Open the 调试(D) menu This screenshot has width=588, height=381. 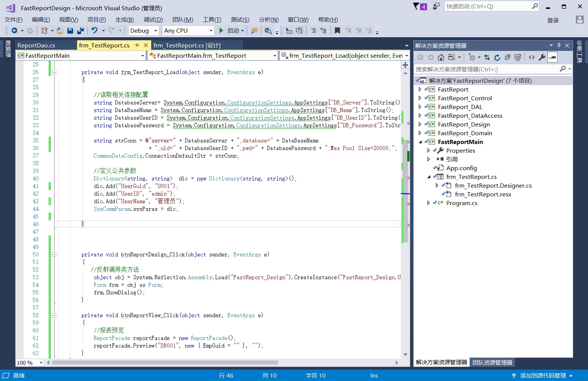[153, 19]
